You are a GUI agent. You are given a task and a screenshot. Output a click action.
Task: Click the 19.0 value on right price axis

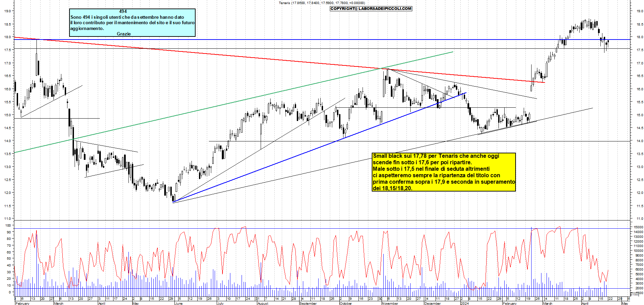pos(640,11)
